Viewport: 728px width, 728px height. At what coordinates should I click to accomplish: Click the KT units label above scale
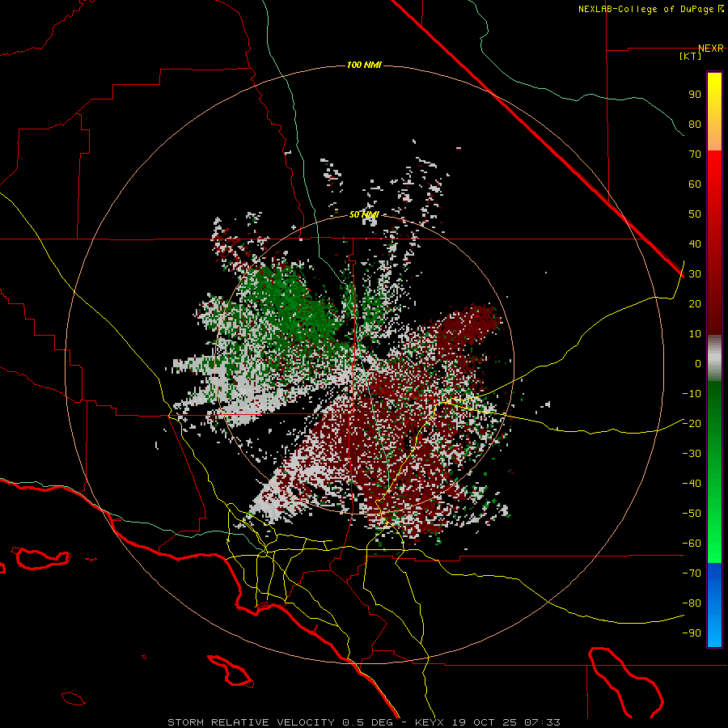[x=691, y=56]
